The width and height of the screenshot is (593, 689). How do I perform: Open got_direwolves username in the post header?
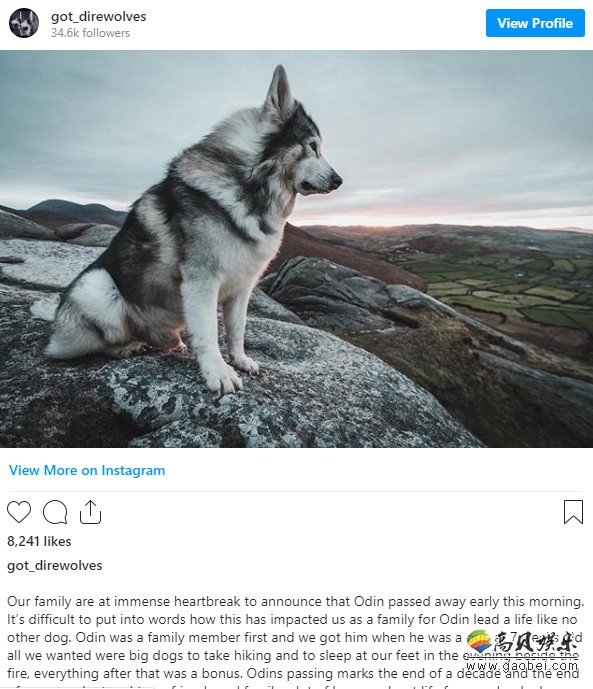click(98, 16)
